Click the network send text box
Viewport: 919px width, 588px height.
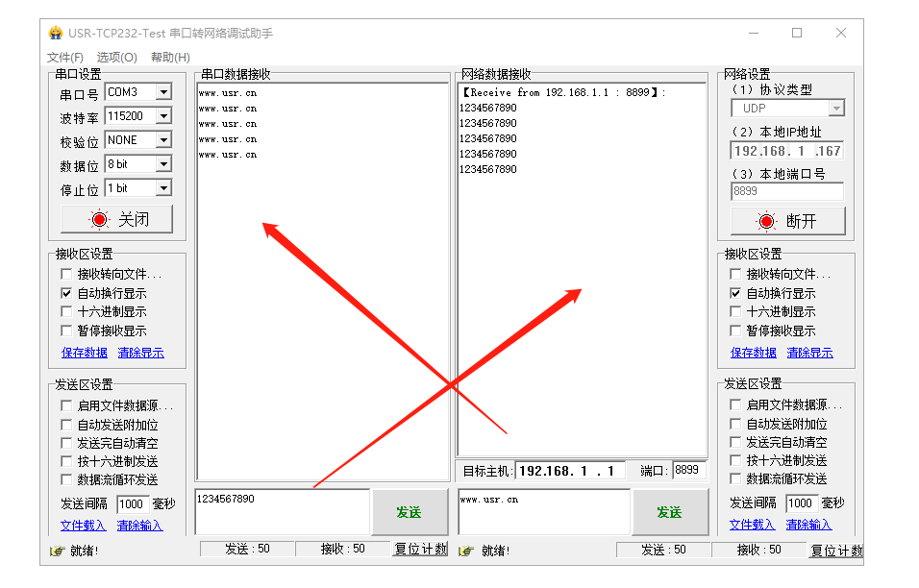(x=543, y=511)
